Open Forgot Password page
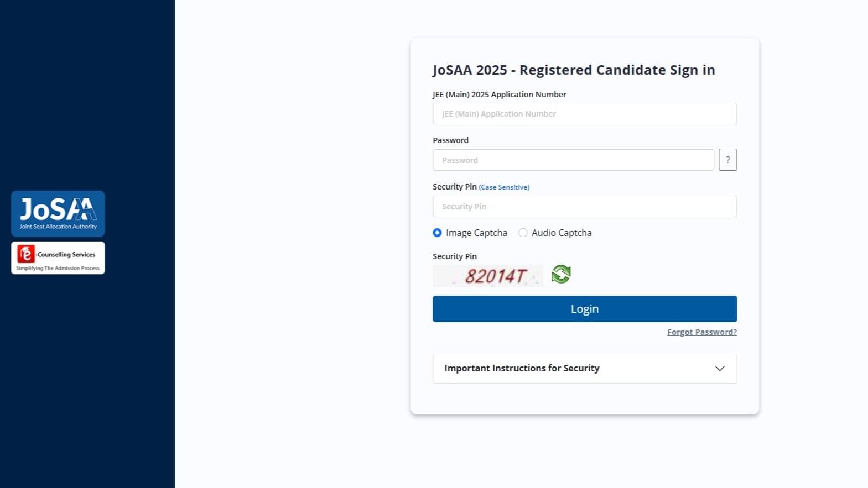Image resolution: width=868 pixels, height=488 pixels. tap(701, 332)
